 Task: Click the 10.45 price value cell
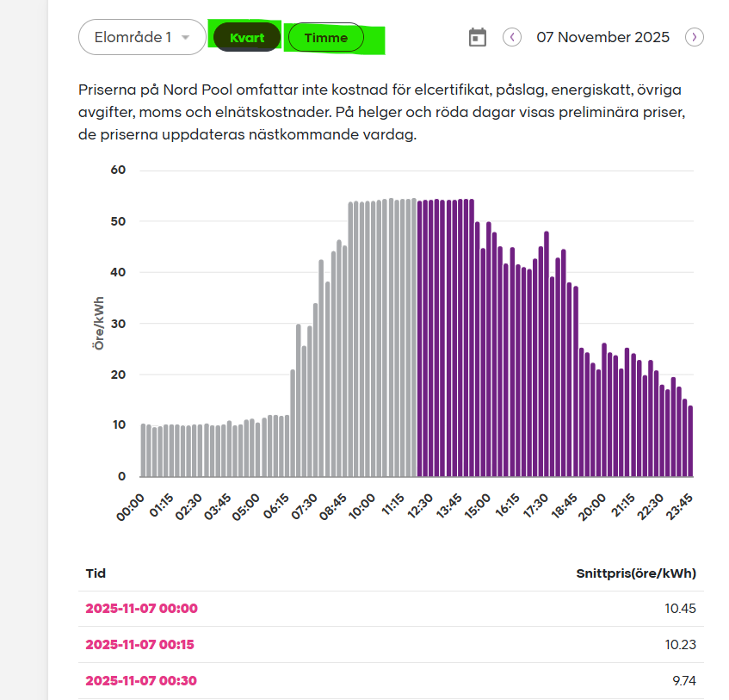click(680, 608)
